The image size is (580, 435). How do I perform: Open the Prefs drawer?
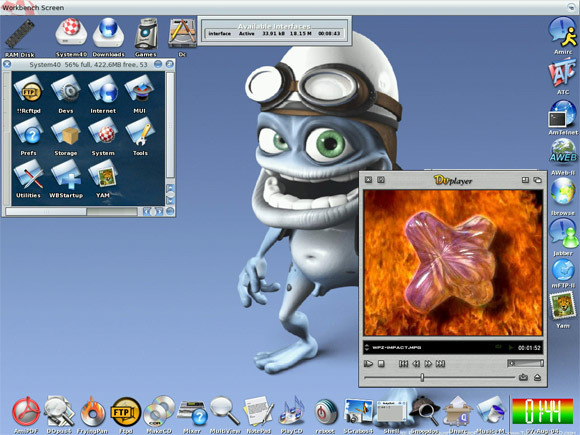[28, 134]
